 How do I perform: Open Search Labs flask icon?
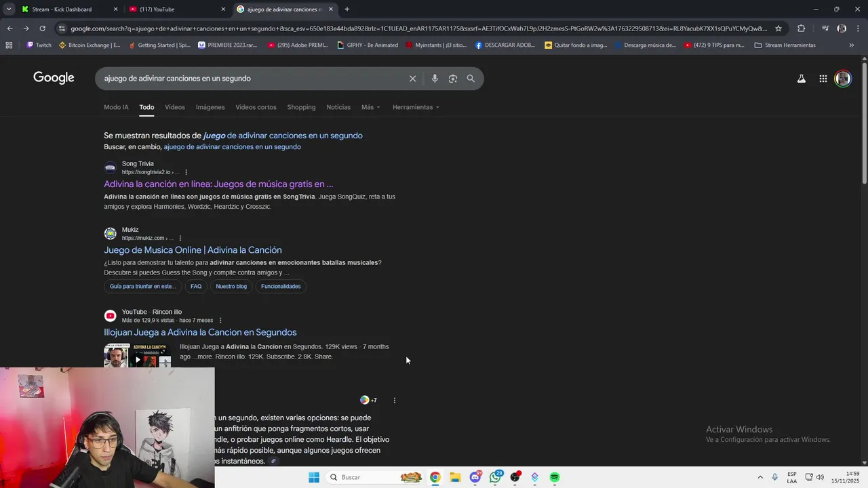point(802,79)
